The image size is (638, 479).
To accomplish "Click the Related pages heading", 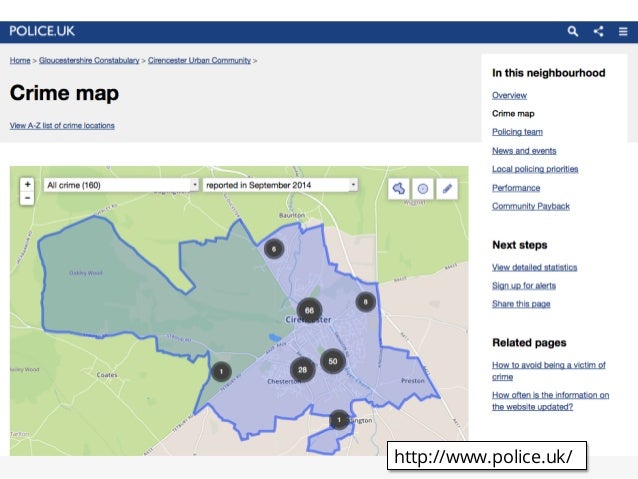I will point(529,343).
